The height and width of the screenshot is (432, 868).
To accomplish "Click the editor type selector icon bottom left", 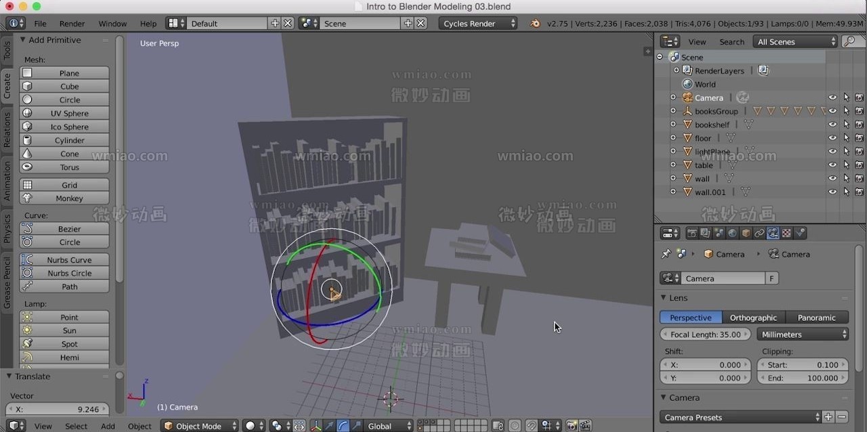I will coord(14,425).
